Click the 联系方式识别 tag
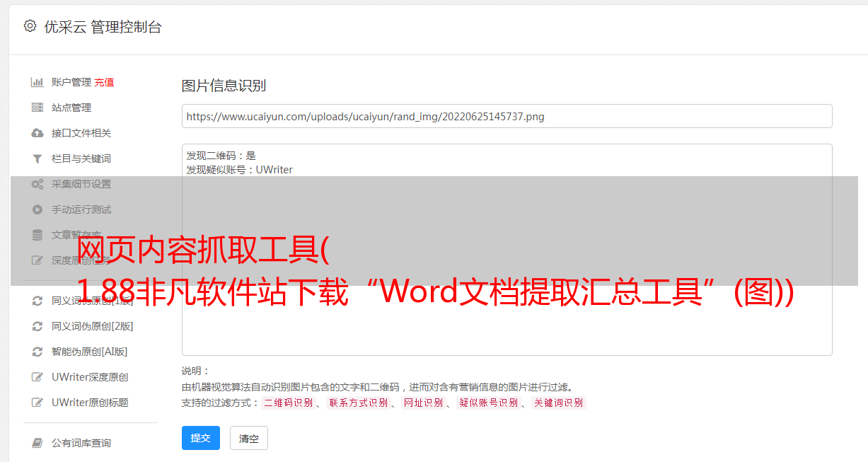Screen dimensions: 868x462 [x=358, y=403]
